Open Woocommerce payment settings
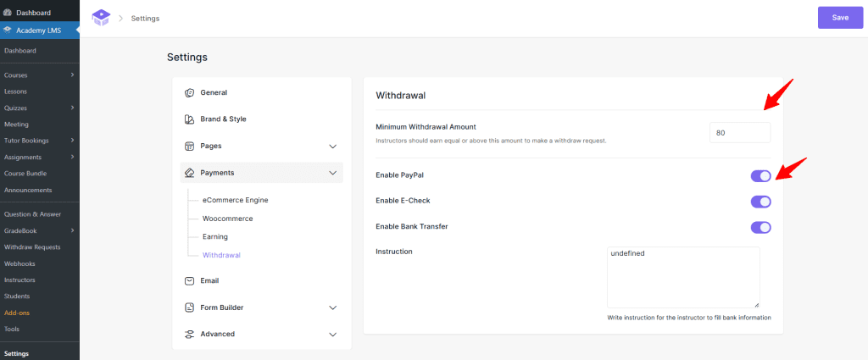Image resolution: width=868 pixels, height=360 pixels. click(x=227, y=219)
